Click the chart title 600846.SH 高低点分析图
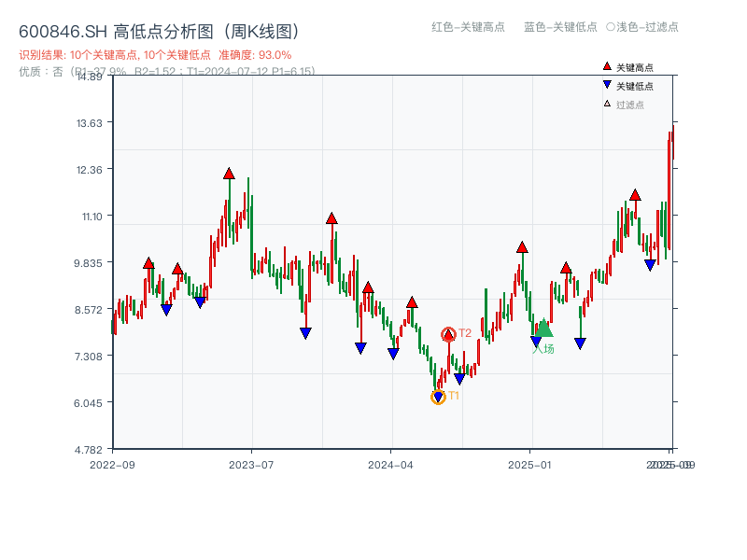The image size is (747, 560). click(160, 32)
